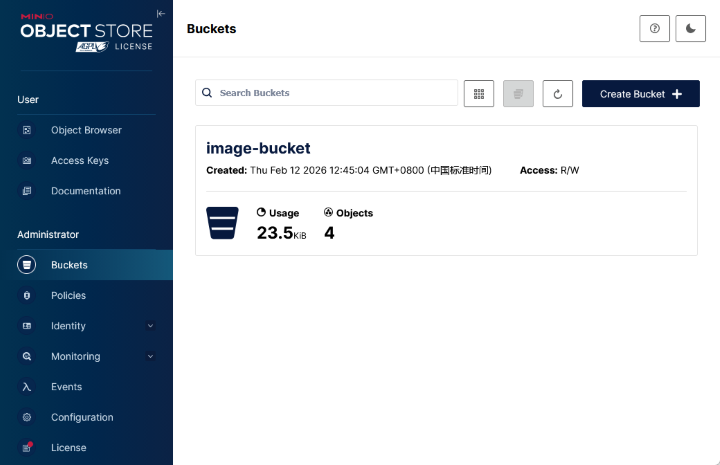
Task: Toggle the grid select-multiple-buckets view icon
Action: (x=479, y=93)
